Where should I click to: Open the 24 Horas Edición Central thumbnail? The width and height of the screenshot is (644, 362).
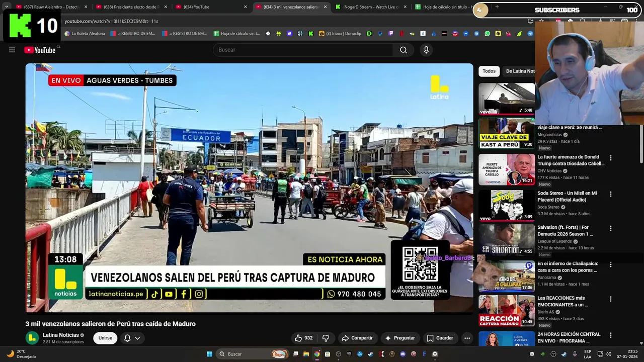[x=507, y=339]
